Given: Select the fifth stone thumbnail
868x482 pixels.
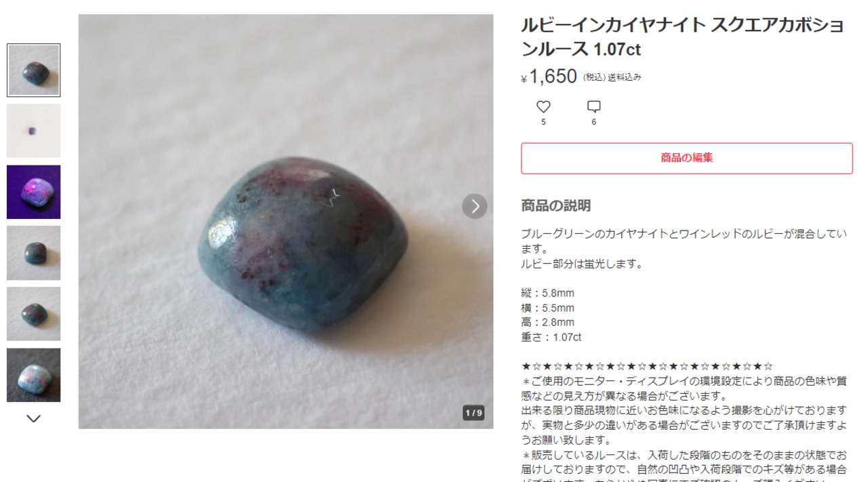Looking at the screenshot, I should (34, 314).
